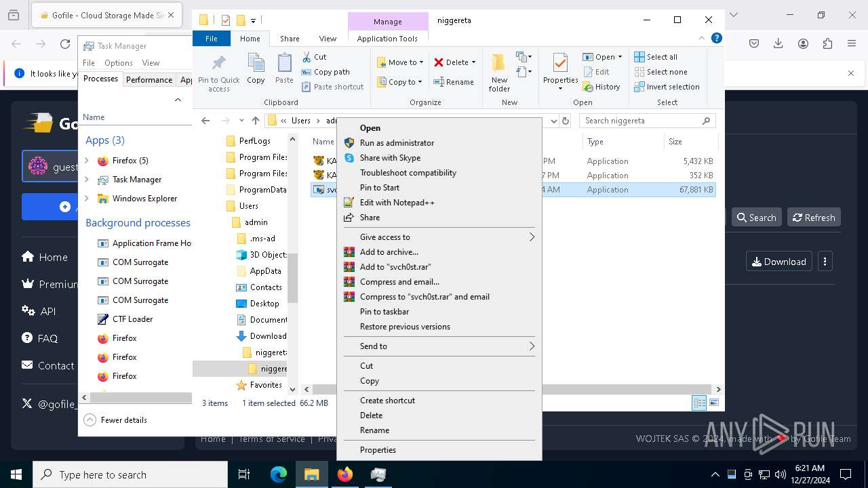
Task: Choose Share with Skype
Action: tap(439, 158)
